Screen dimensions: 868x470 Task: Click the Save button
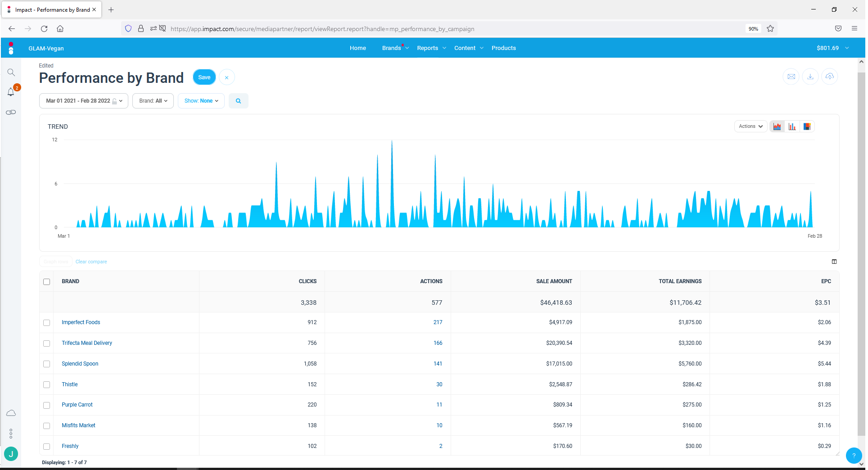[204, 77]
